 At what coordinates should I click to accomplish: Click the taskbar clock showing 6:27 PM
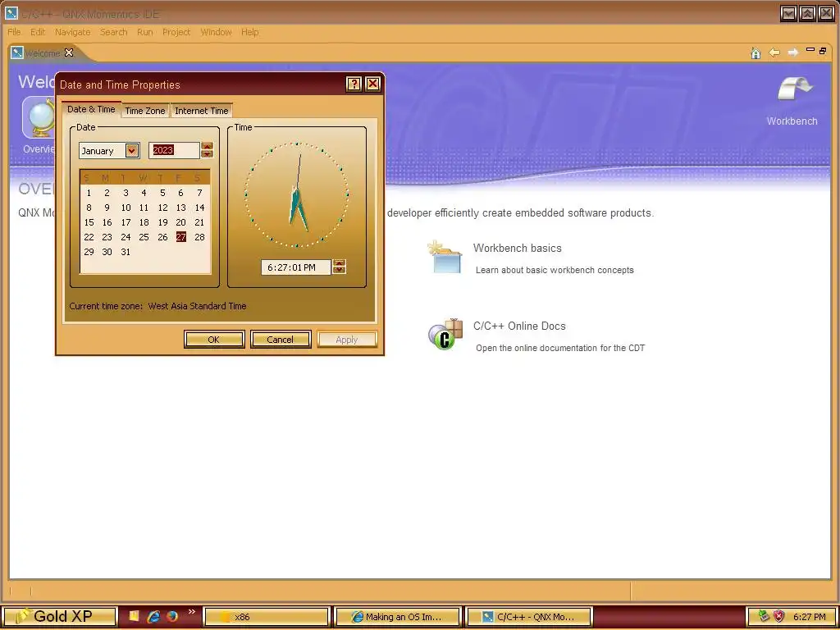pos(809,617)
